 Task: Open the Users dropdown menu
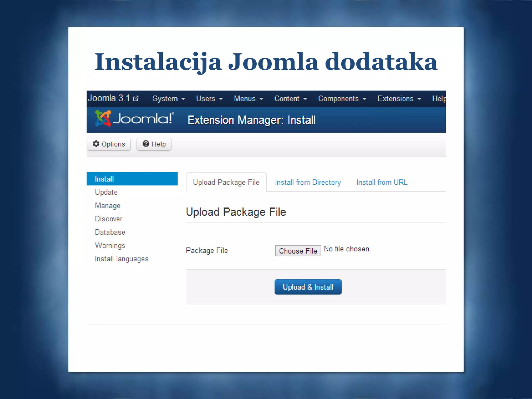click(210, 99)
